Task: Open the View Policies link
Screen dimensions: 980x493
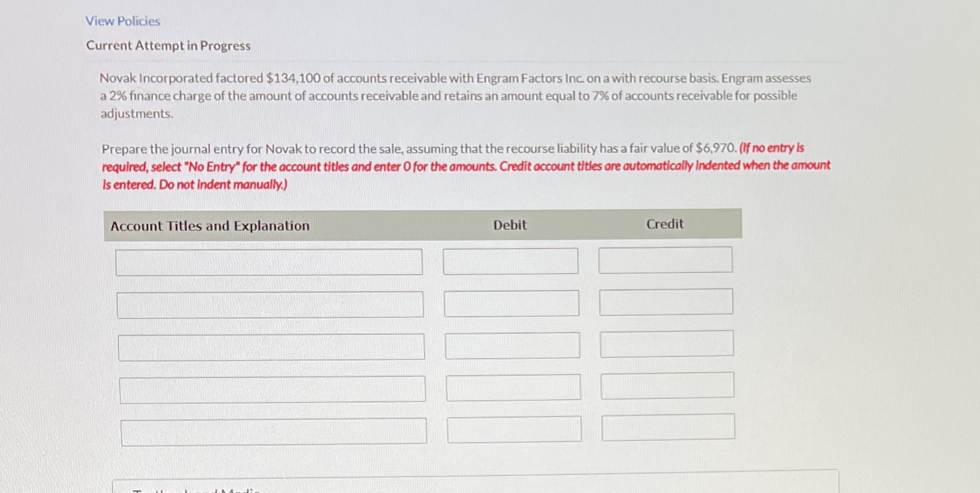Action: (x=122, y=21)
